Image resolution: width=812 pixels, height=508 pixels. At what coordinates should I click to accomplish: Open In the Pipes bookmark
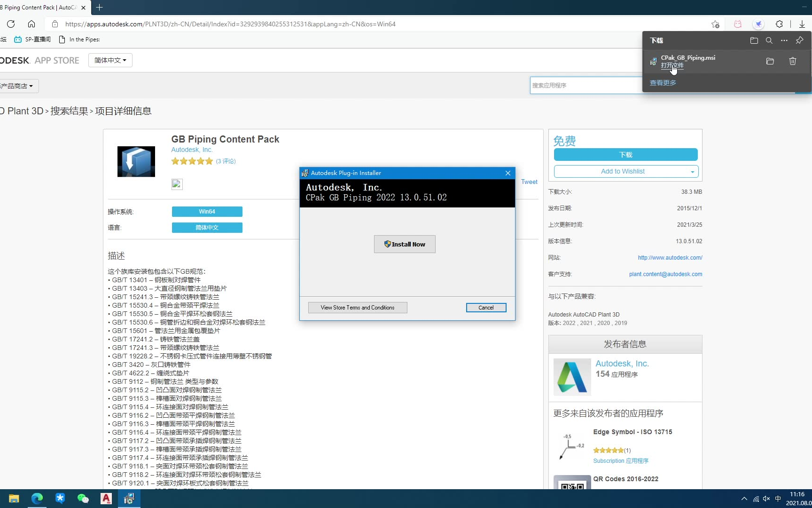click(x=79, y=40)
